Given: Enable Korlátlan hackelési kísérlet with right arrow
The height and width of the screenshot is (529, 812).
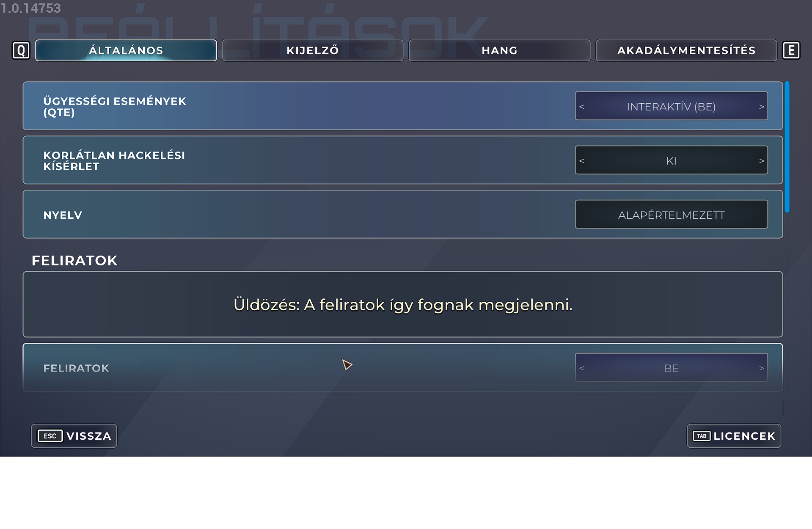Looking at the screenshot, I should tap(761, 161).
